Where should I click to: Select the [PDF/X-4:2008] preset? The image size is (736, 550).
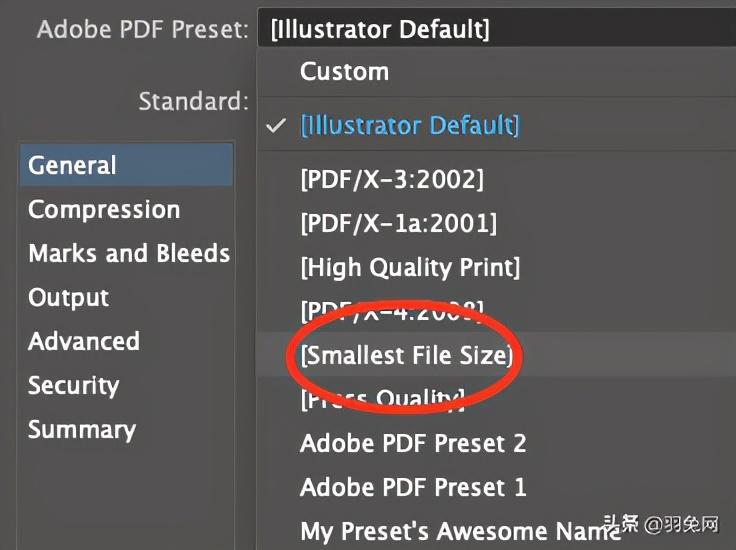point(391,310)
